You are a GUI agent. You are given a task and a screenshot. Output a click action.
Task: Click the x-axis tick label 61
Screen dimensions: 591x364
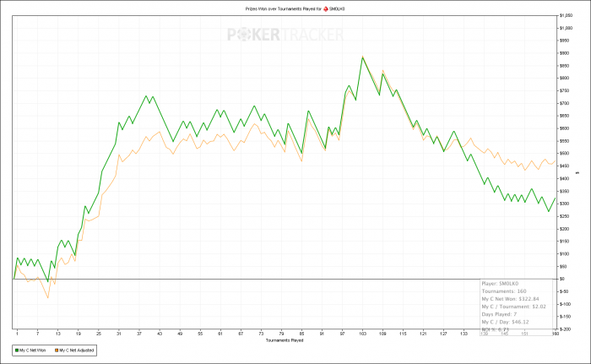click(x=220, y=334)
